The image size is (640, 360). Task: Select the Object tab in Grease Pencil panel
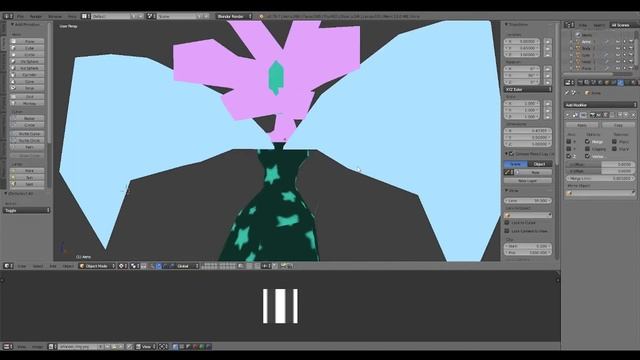coord(540,164)
